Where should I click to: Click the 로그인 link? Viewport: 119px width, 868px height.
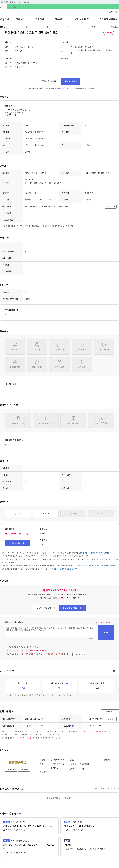coord(111,12)
